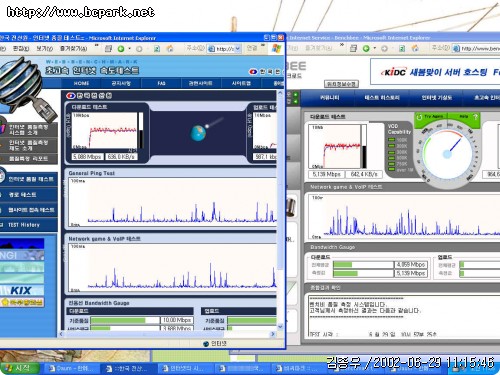Open the Back history dropdown arrow in the Benchbee window

375,48
